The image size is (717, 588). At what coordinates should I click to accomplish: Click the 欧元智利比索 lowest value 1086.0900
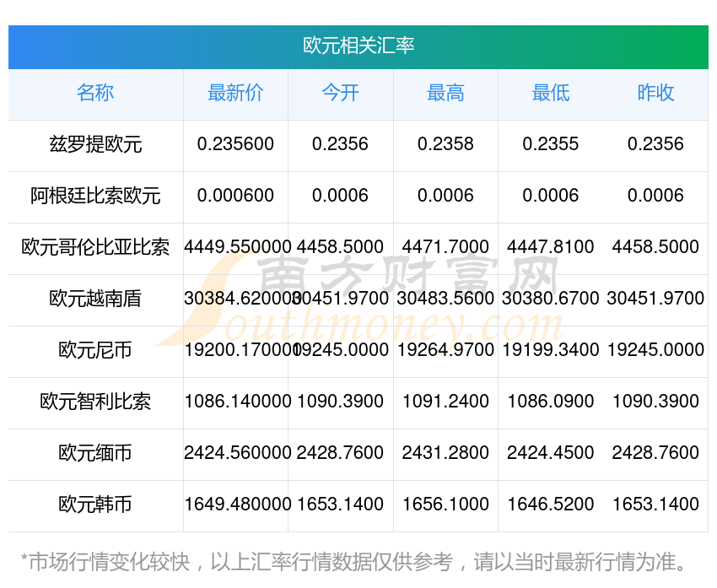point(550,402)
